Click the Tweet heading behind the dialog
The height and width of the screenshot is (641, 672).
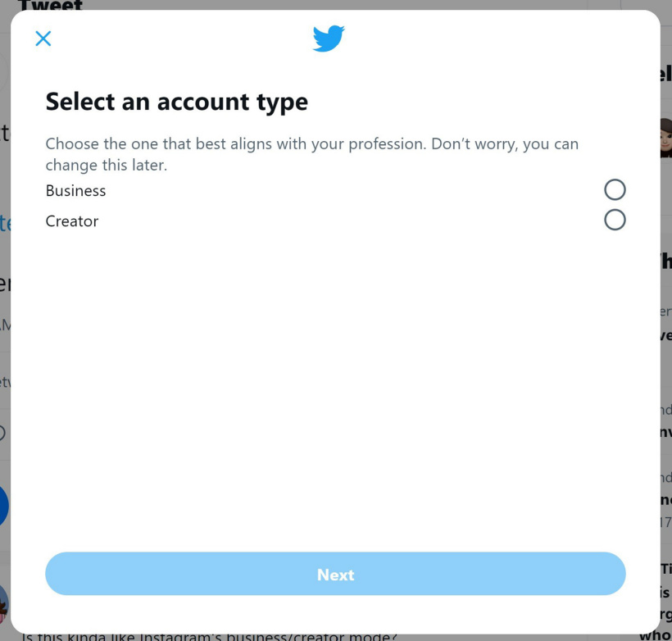50,6
